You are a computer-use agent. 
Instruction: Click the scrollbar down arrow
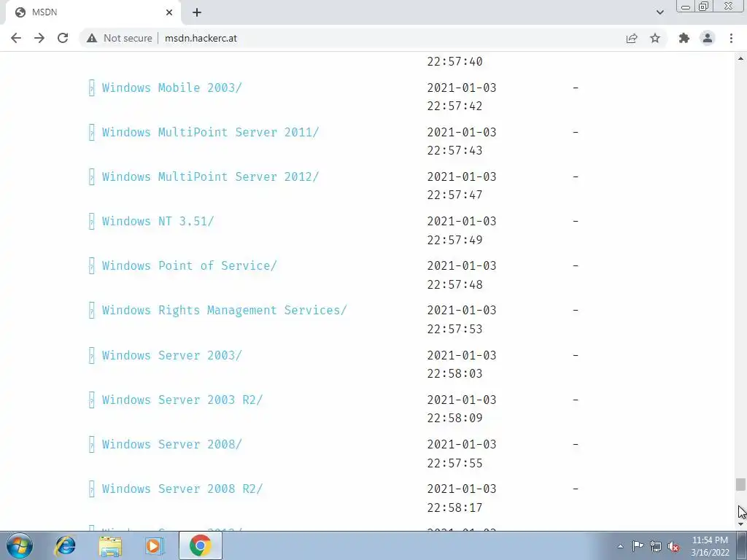click(x=740, y=524)
